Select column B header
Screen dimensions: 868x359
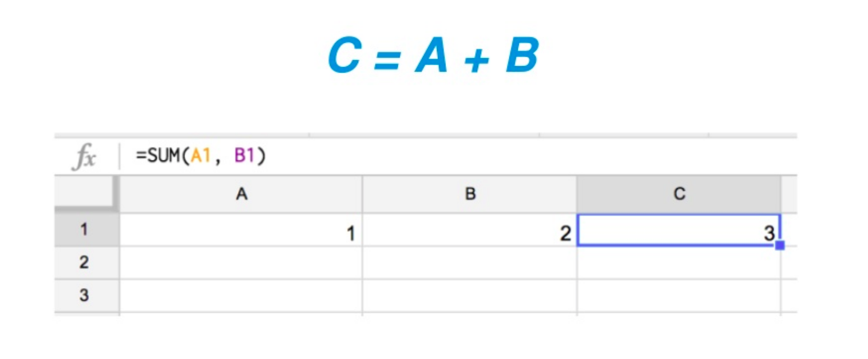470,194
